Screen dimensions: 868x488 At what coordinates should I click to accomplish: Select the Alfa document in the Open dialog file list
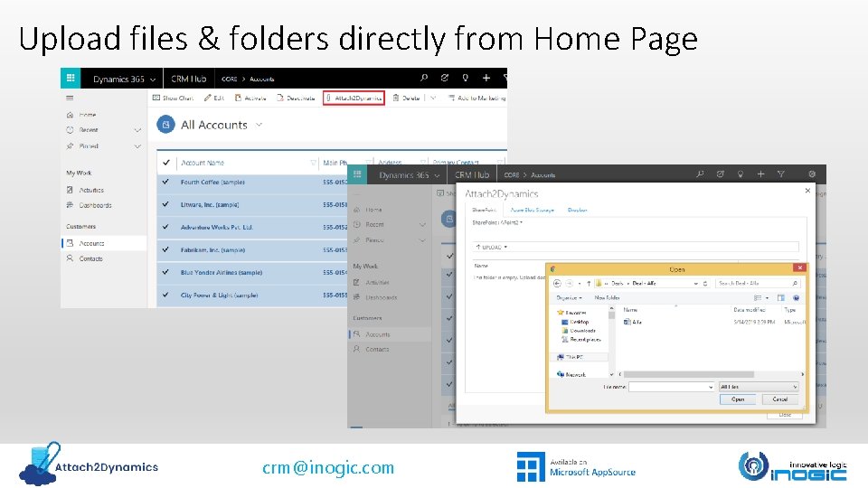click(633, 322)
